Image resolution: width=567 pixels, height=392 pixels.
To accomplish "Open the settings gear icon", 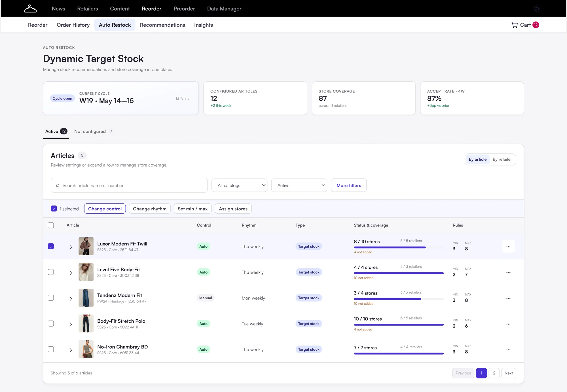I will tap(537, 9).
